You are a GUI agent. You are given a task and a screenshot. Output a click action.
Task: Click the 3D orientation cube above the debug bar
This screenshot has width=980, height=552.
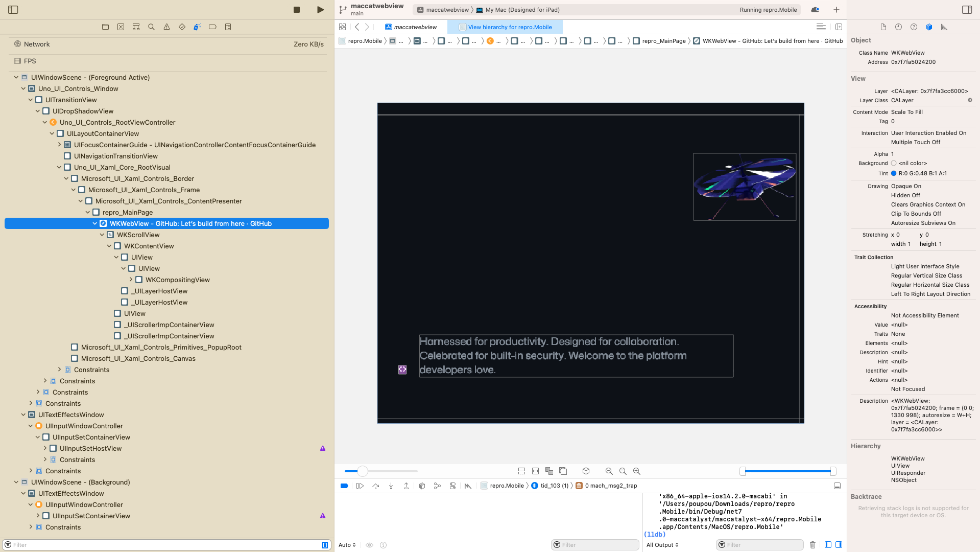pyautogui.click(x=586, y=471)
